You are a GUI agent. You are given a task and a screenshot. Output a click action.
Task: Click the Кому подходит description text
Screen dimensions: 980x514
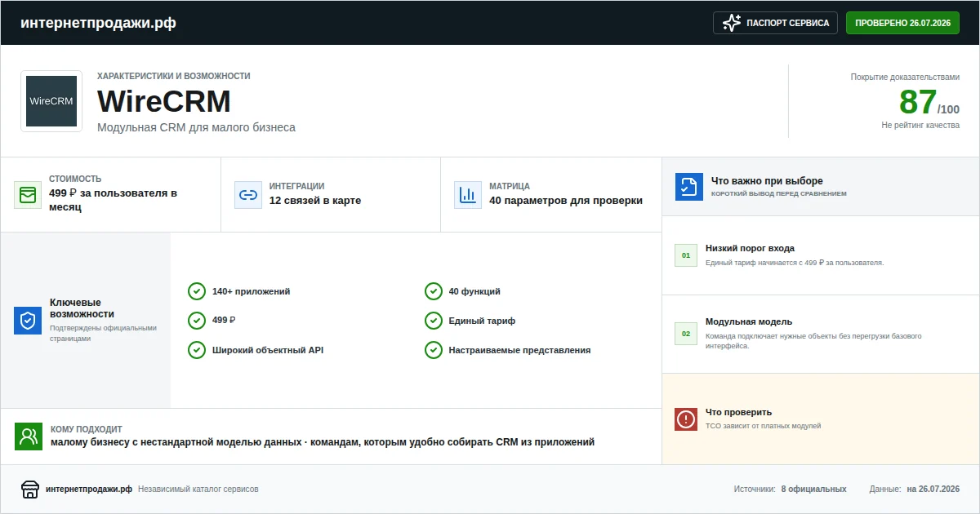[x=323, y=442]
